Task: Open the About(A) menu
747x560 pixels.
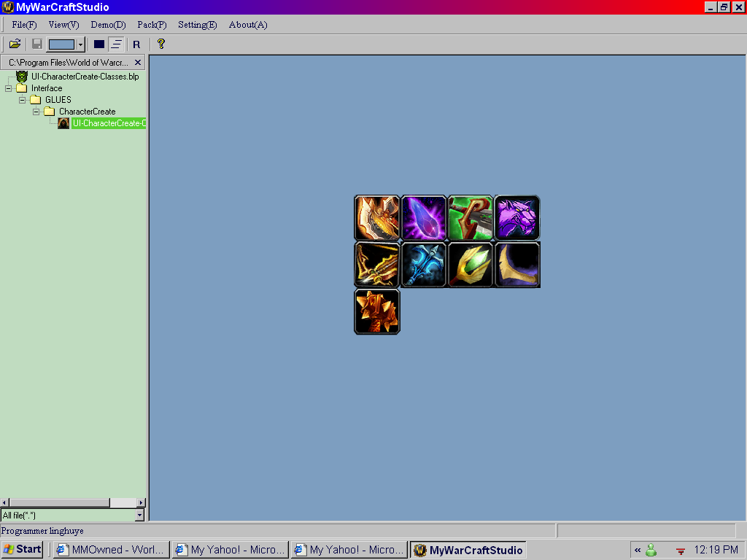Action: click(248, 25)
